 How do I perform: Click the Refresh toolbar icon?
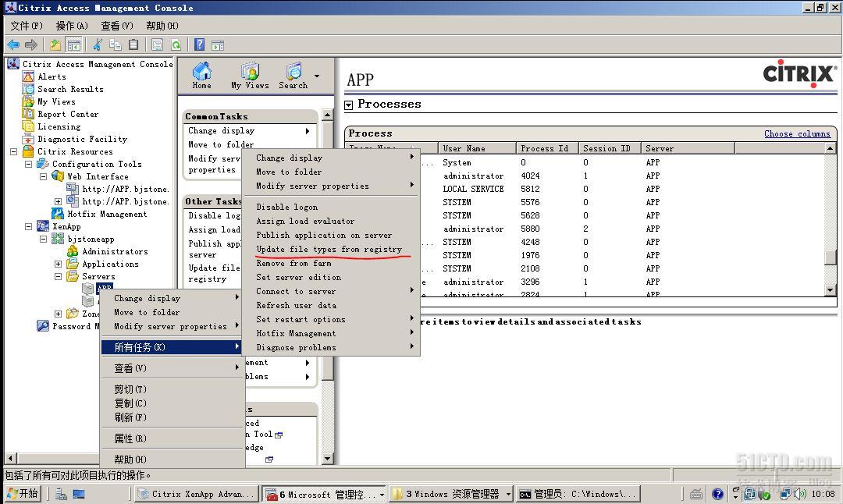[176, 44]
